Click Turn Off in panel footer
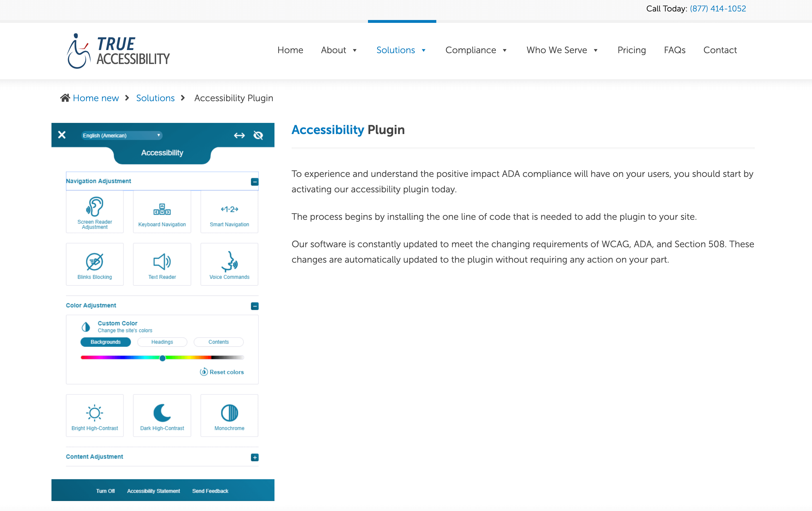This screenshot has height=511, width=812. coord(105,491)
